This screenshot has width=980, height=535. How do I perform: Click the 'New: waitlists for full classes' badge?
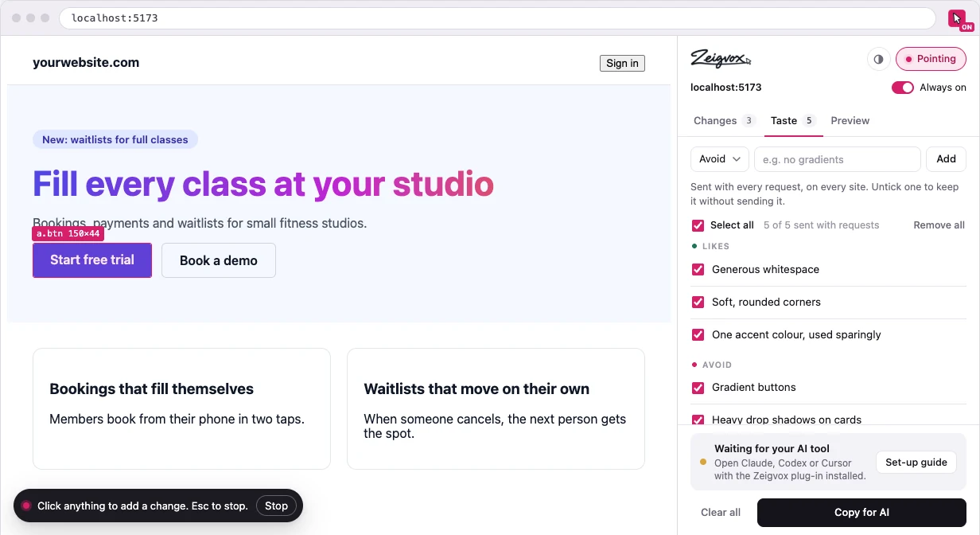coord(115,139)
